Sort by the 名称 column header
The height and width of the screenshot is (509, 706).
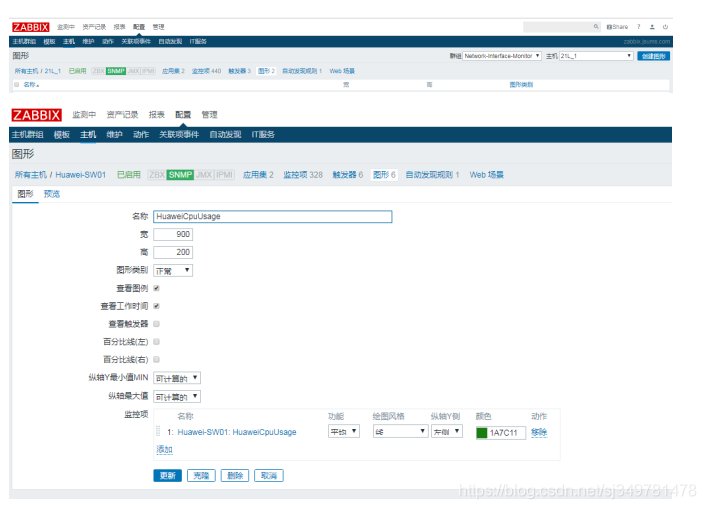(31, 84)
